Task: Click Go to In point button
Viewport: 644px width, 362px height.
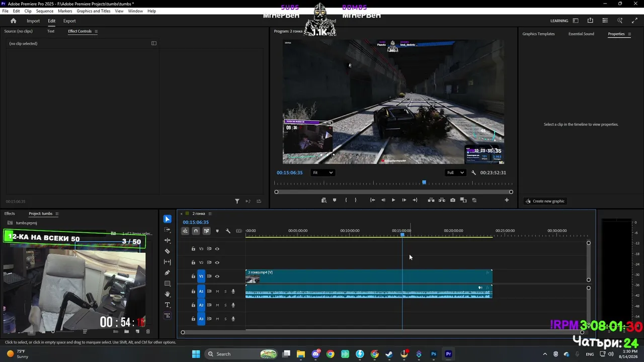Action: 372,200
